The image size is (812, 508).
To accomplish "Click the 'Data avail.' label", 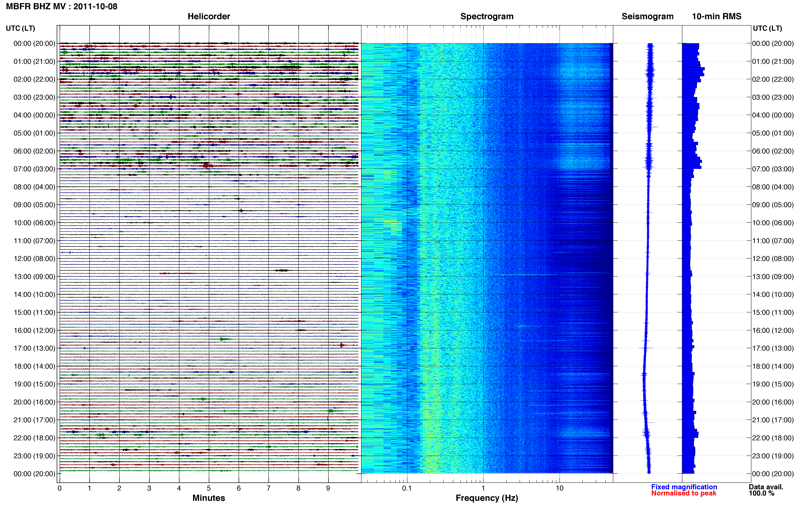I will coord(766,487).
